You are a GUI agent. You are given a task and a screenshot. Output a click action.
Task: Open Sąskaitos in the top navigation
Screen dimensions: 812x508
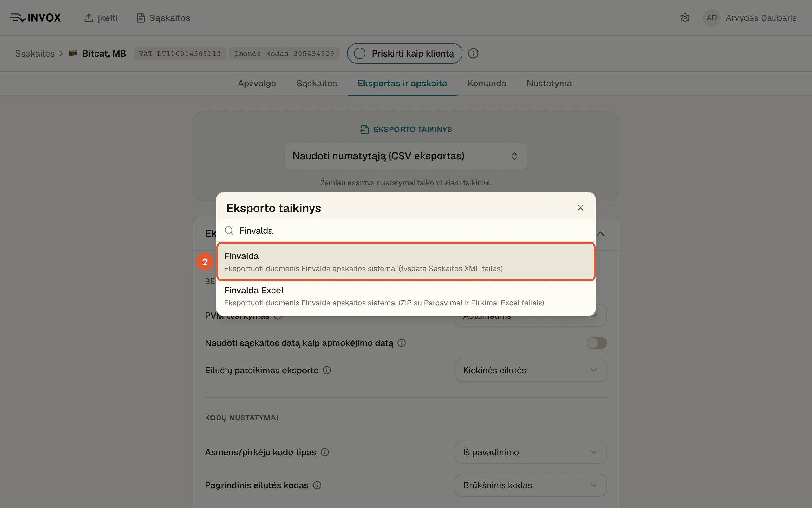(x=163, y=18)
